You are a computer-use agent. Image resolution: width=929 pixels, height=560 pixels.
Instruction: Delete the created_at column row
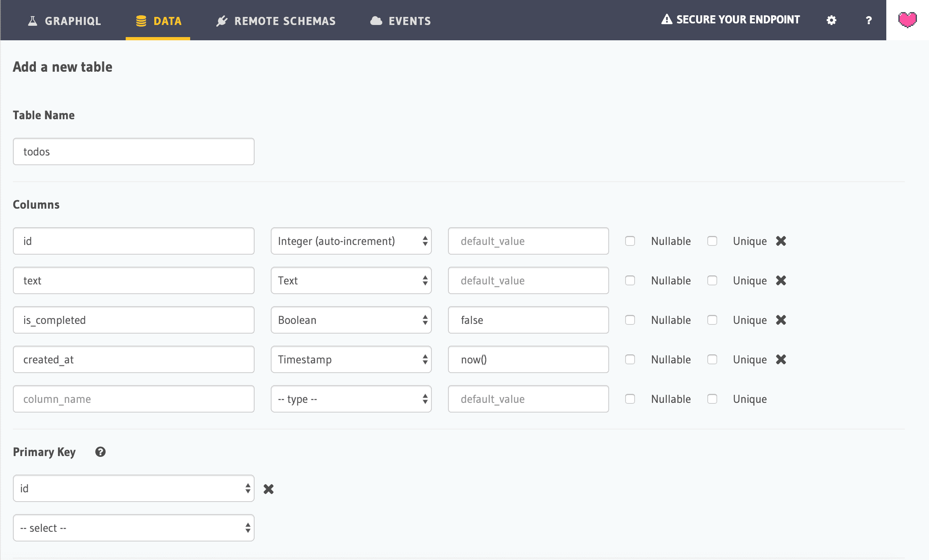tap(781, 359)
